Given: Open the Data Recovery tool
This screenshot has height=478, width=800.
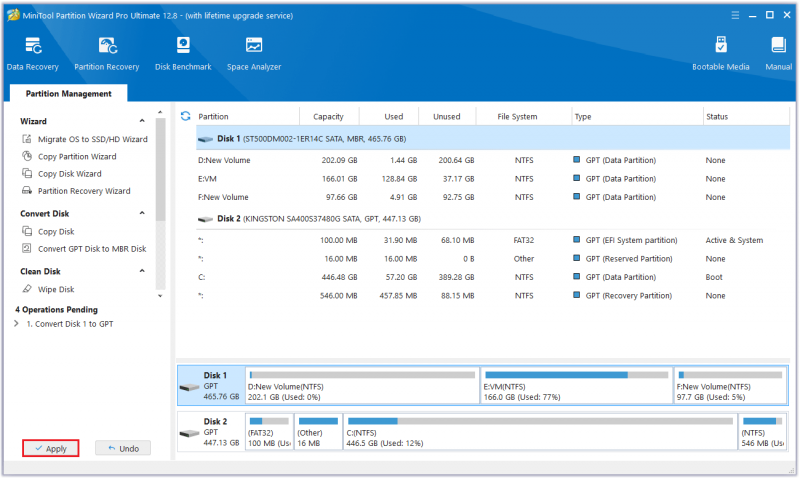Looking at the screenshot, I should pos(33,54).
